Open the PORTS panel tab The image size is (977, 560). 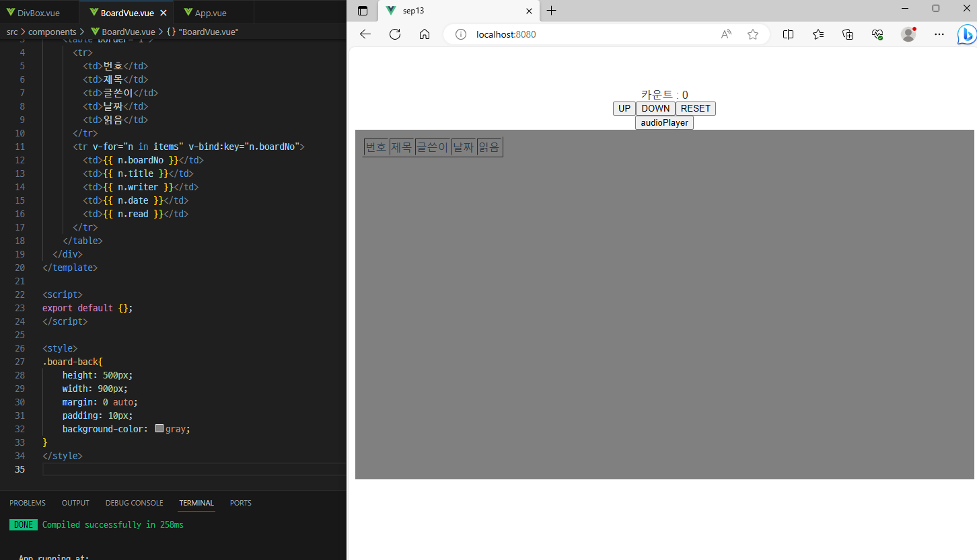241,503
